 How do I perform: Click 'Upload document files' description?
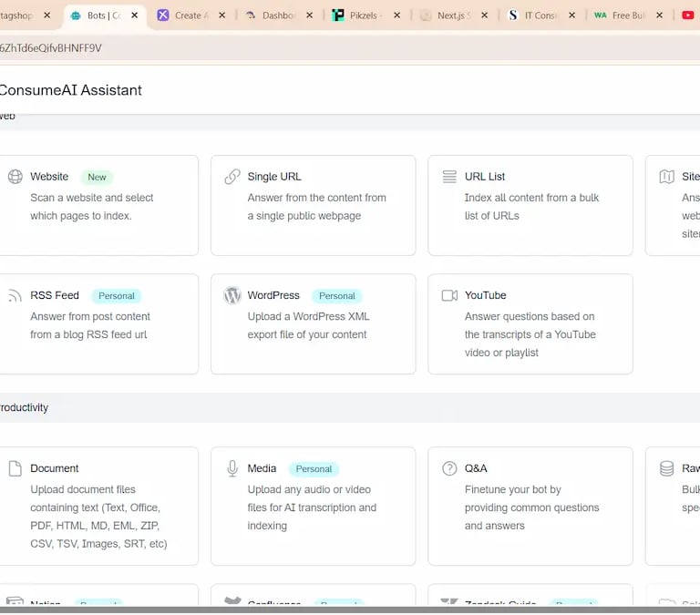[x=83, y=489]
